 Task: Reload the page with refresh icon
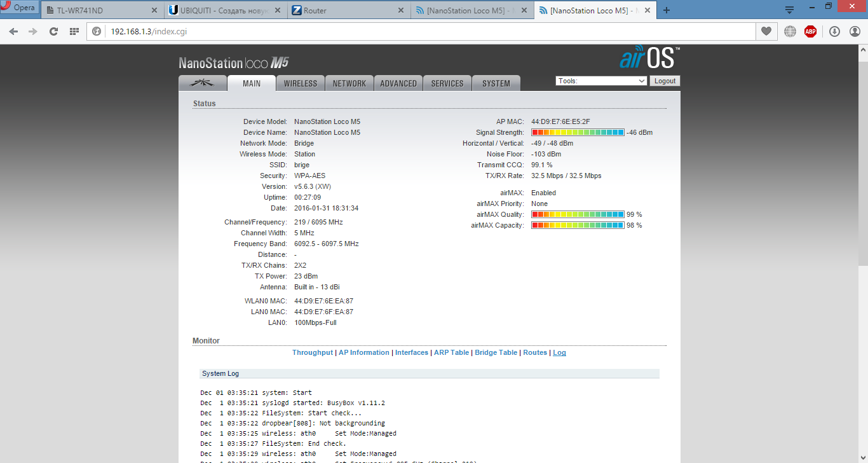pyautogui.click(x=53, y=31)
